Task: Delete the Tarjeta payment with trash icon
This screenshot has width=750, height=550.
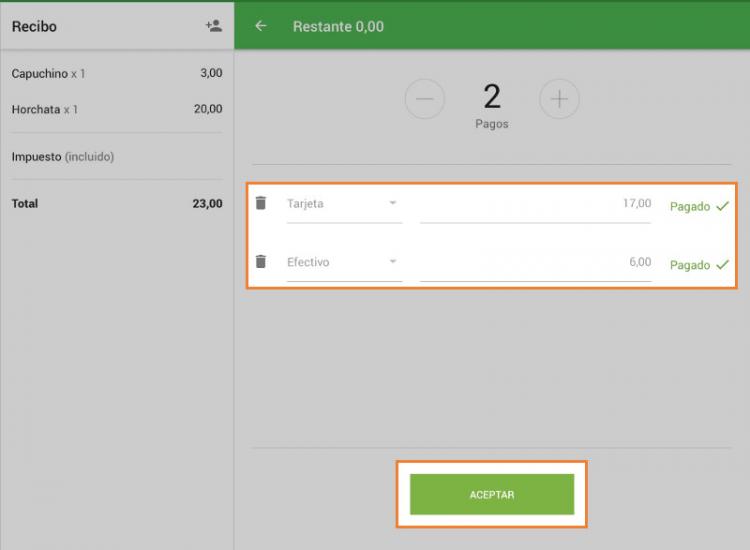Action: (261, 203)
